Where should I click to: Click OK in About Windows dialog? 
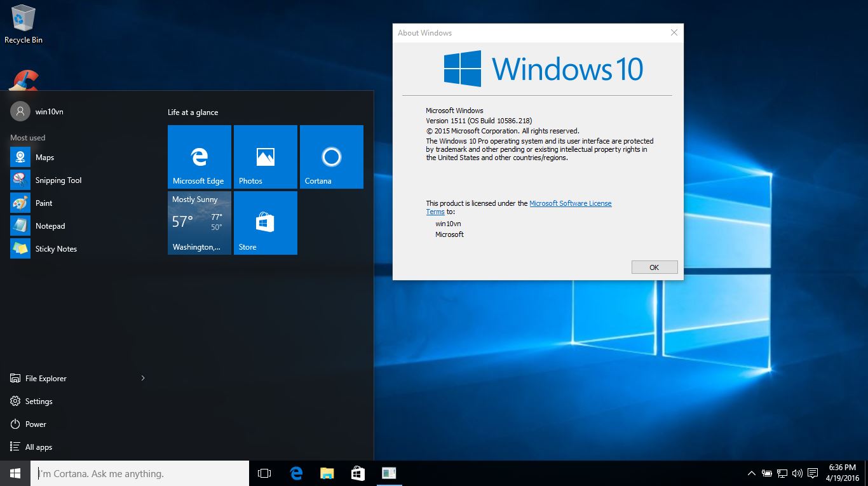pyautogui.click(x=654, y=267)
